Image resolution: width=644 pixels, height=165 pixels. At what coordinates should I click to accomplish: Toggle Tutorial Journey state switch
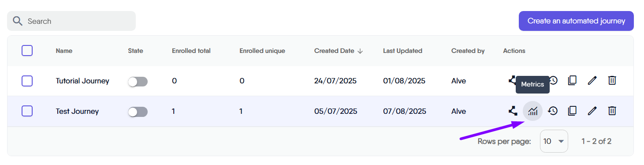click(138, 82)
